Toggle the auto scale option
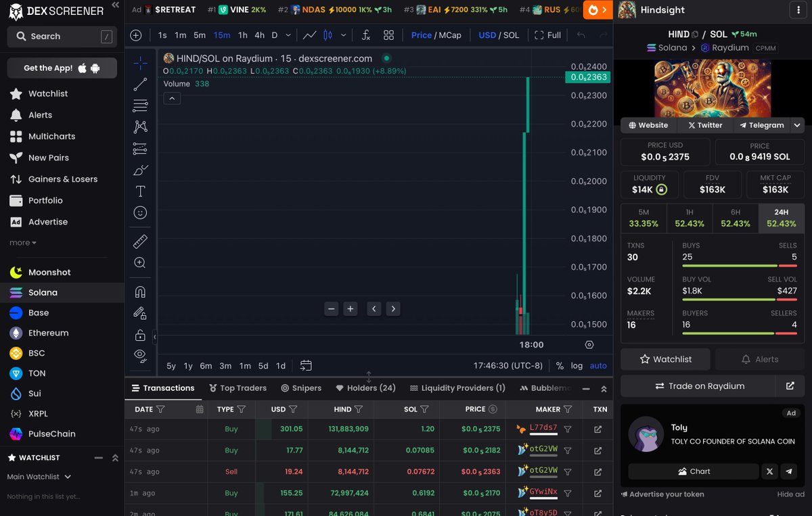This screenshot has height=516, width=812. point(598,365)
